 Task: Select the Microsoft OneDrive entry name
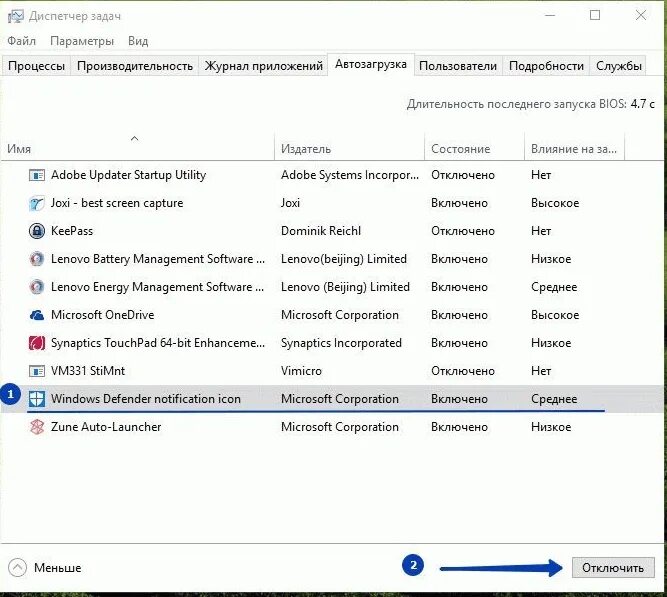(x=103, y=315)
